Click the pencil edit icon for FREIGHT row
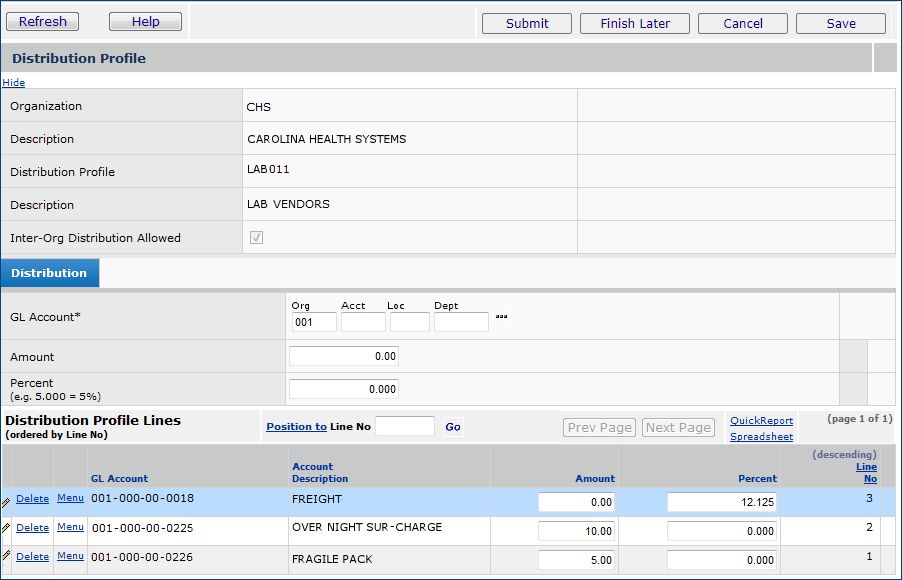The height and width of the screenshot is (580, 902). pyautogui.click(x=6, y=501)
